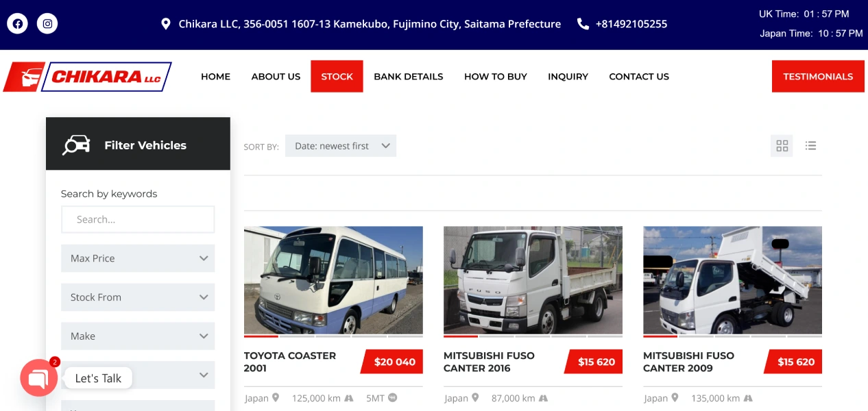The image size is (868, 411).
Task: Open the How To Buy menu item
Action: click(496, 77)
